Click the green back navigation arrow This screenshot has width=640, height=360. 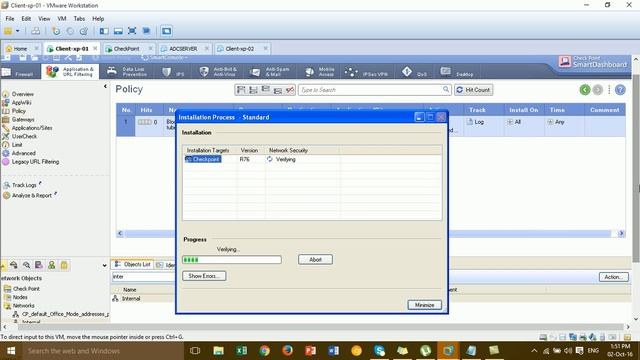point(585,90)
